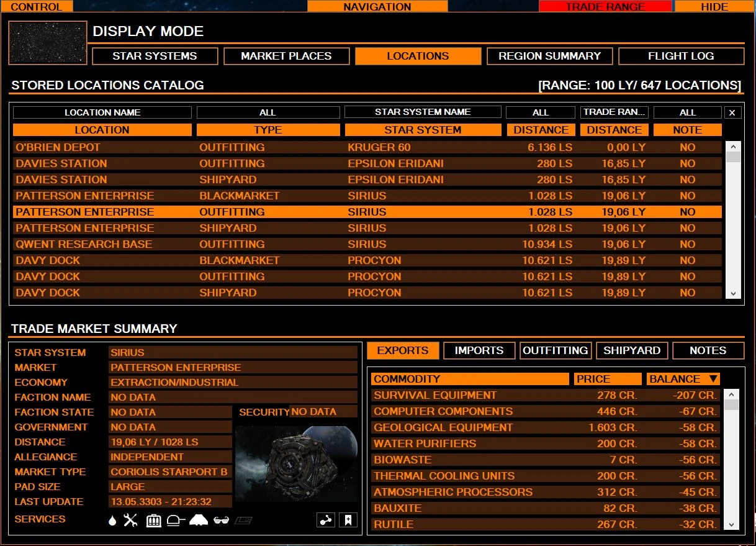The image size is (756, 546).
Task: Click the rearm ammunition service icon
Action: (x=153, y=521)
